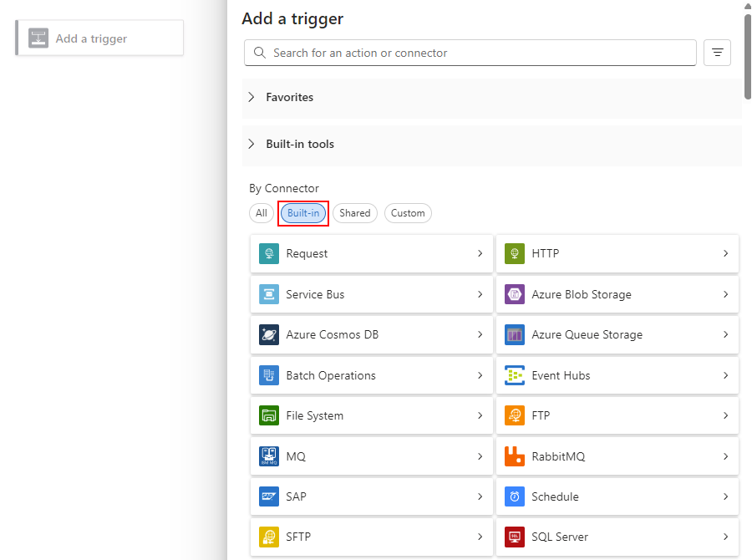Click the Schedule clock icon

pyautogui.click(x=515, y=496)
